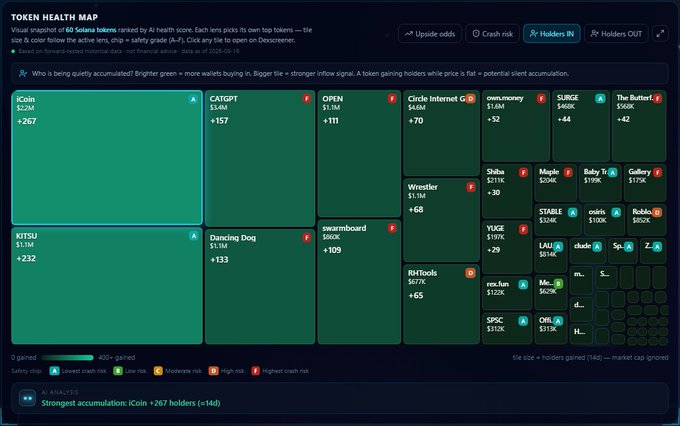Open the RHTools tile

tap(441, 304)
